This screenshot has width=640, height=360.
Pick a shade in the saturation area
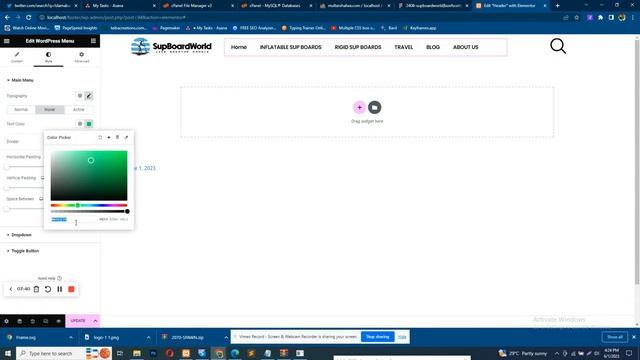pyautogui.click(x=89, y=176)
